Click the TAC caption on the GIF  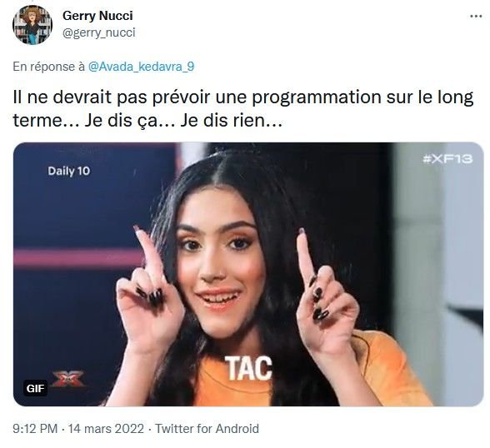coord(248,368)
